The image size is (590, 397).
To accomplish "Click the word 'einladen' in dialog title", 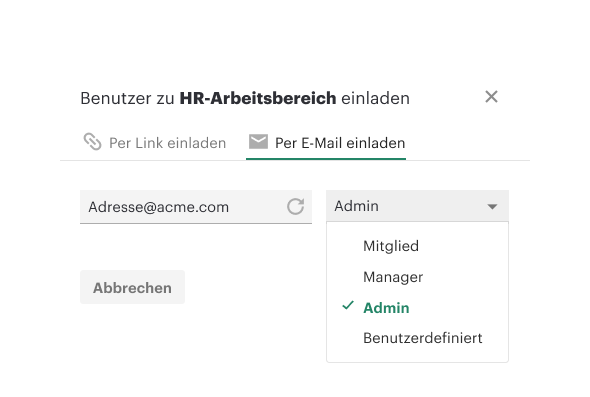I will pos(376,98).
